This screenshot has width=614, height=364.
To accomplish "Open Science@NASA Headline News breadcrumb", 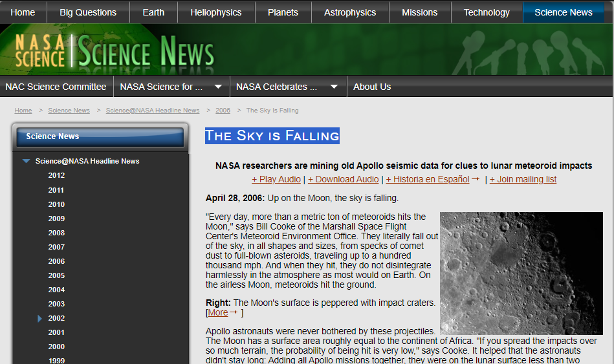I will pos(153,111).
